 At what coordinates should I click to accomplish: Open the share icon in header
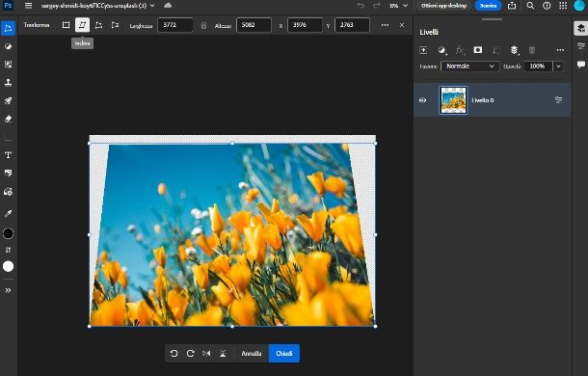(x=512, y=6)
